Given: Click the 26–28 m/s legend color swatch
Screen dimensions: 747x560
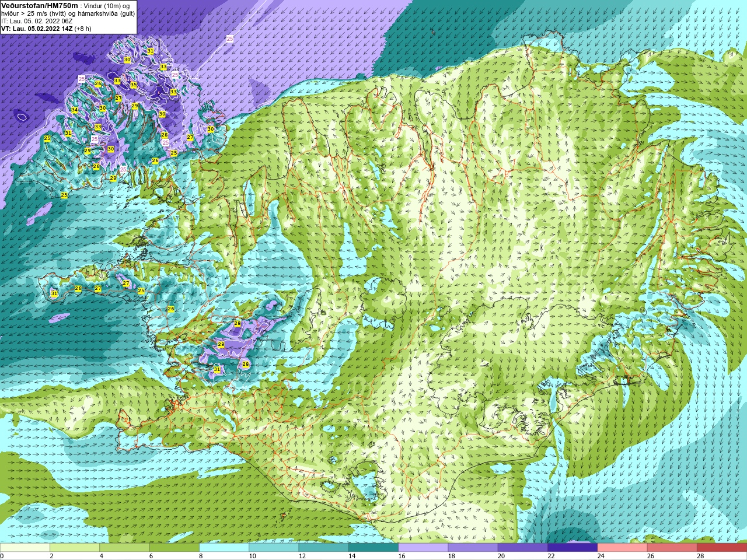Looking at the screenshot, I should [672, 548].
